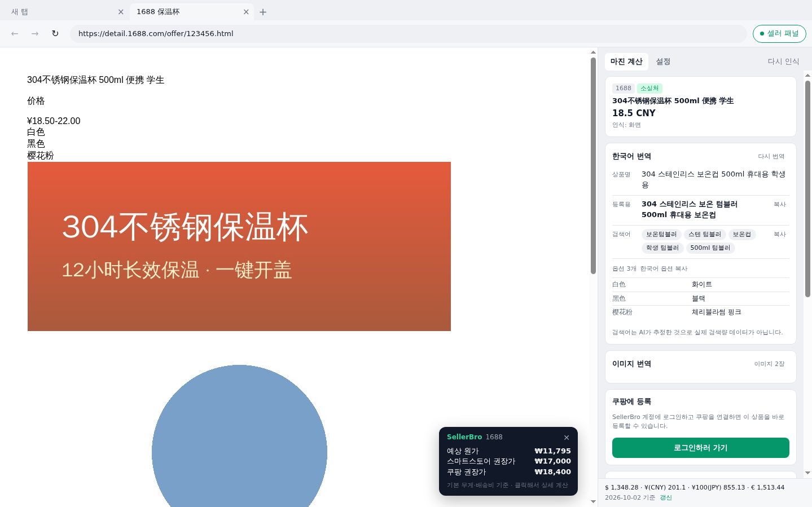Open a new browser tab with the plus icon
This screenshot has height=507, width=812.
(x=263, y=12)
